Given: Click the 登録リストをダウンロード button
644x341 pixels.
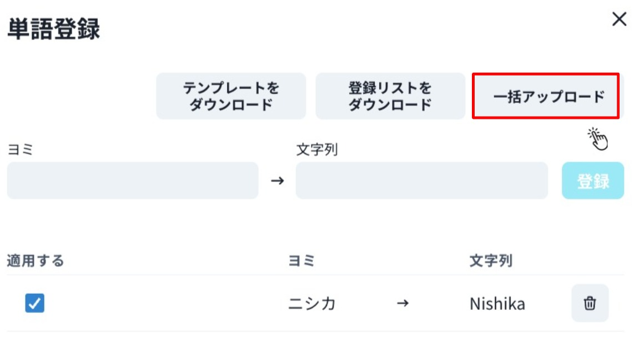Looking at the screenshot, I should [390, 96].
